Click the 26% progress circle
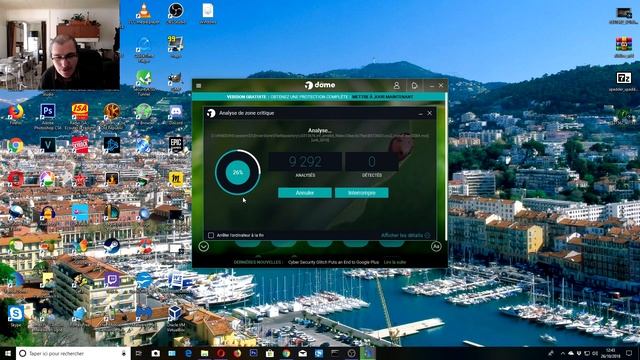Viewport: 640px width, 360px height. tap(238, 172)
